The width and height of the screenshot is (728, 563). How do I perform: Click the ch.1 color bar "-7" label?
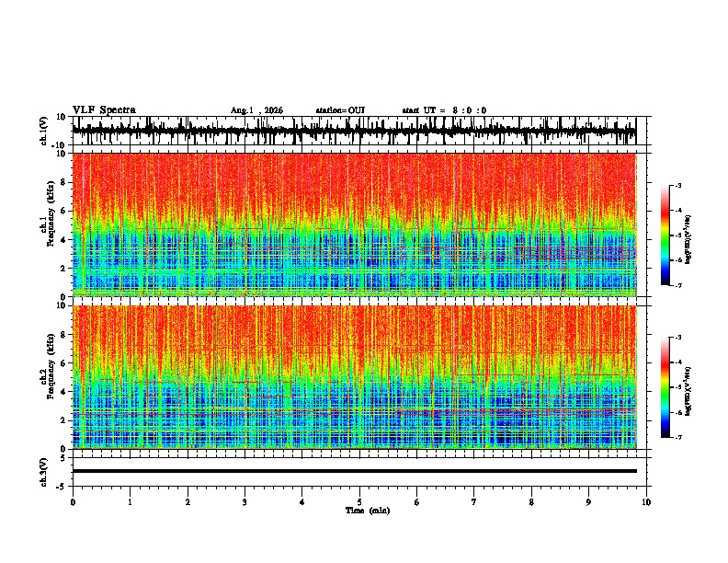[x=678, y=285]
